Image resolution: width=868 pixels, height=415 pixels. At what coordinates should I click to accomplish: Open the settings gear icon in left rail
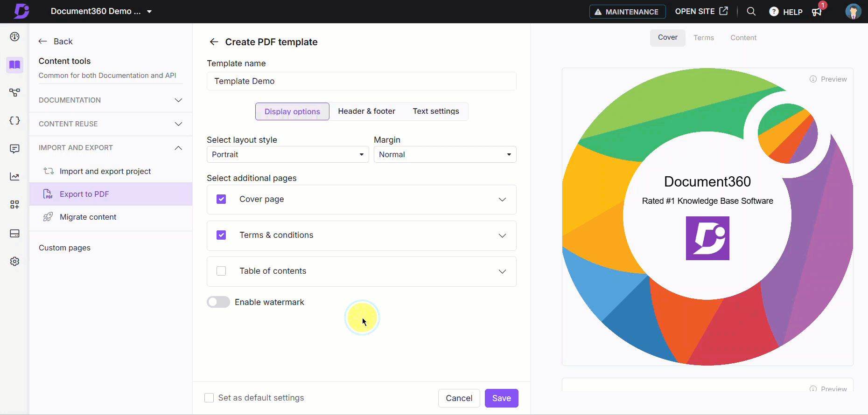(x=15, y=262)
